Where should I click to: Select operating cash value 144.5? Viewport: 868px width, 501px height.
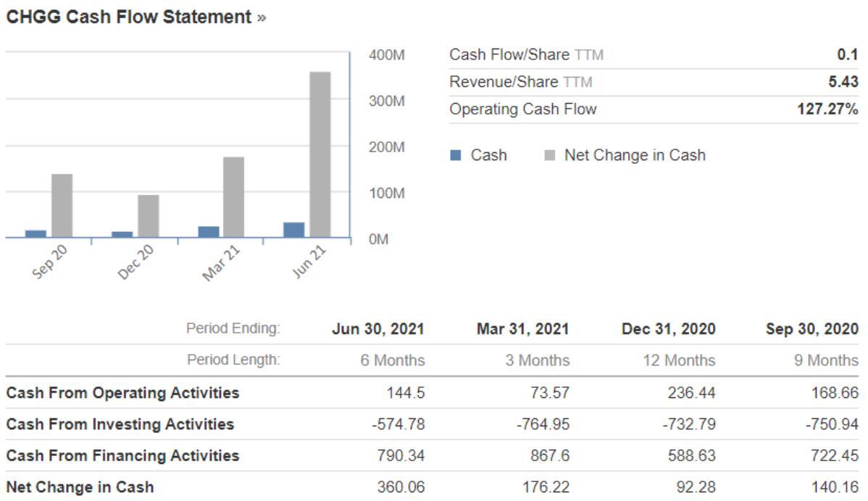pyautogui.click(x=406, y=393)
